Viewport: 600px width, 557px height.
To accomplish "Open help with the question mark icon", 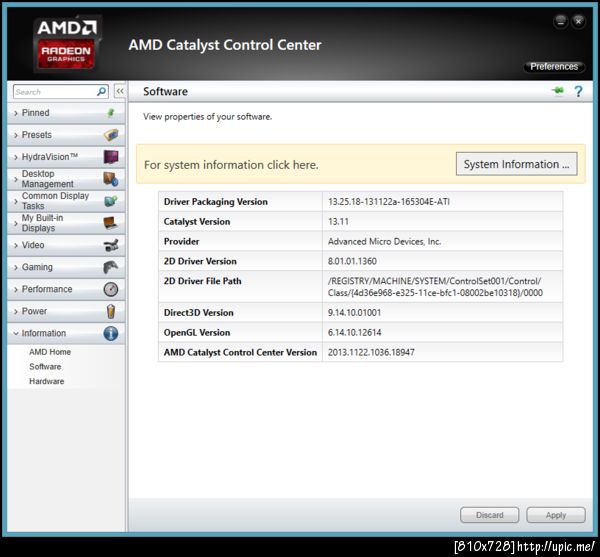I will click(579, 91).
